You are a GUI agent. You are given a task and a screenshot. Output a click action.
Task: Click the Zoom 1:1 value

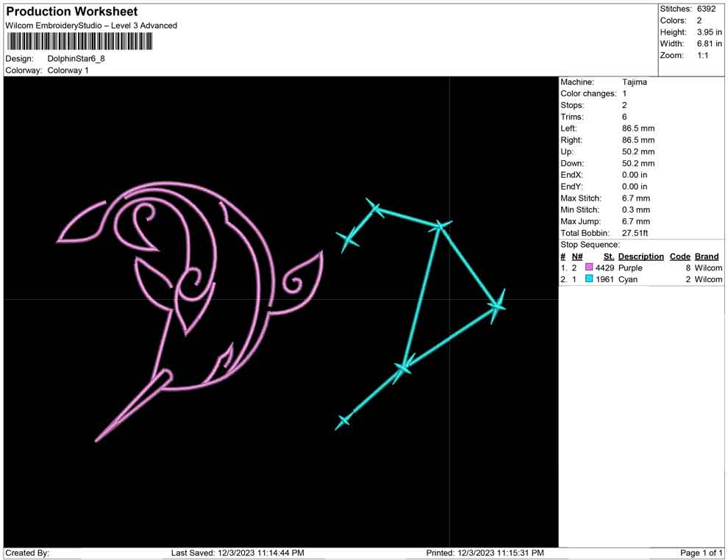(x=702, y=56)
